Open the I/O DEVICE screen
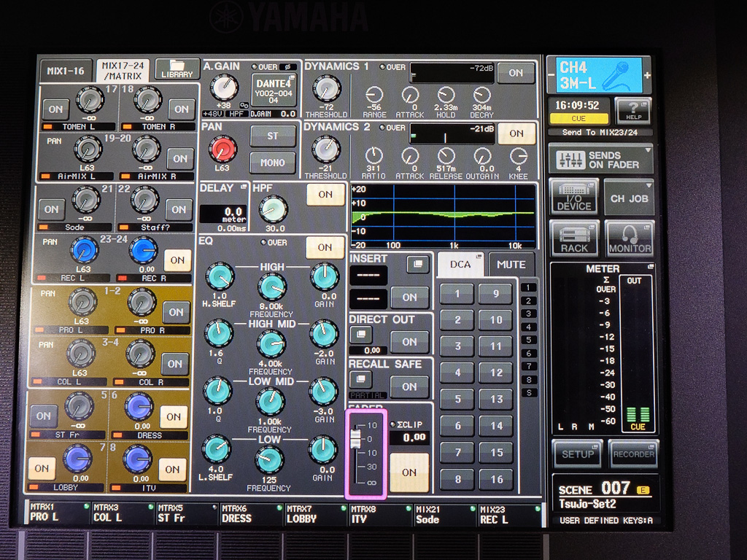 [573, 197]
